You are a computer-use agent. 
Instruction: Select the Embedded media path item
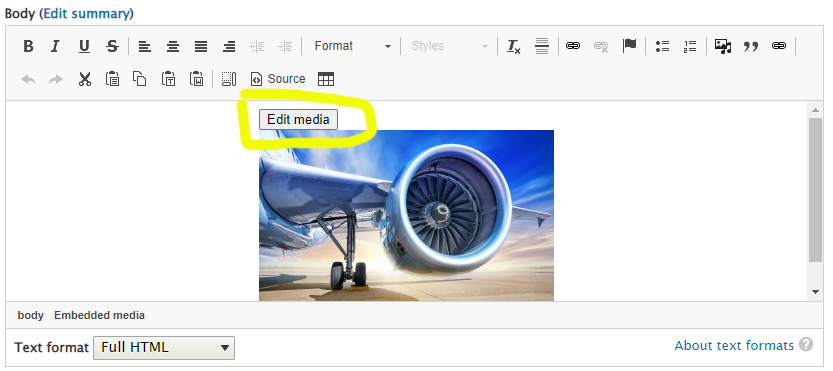click(x=99, y=315)
